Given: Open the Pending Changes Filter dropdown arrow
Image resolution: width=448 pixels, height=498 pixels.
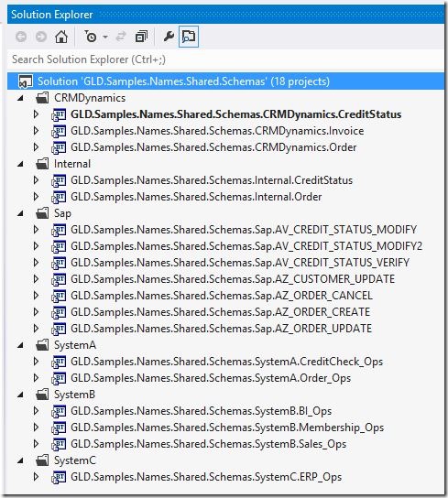Looking at the screenshot, I should click(105, 38).
